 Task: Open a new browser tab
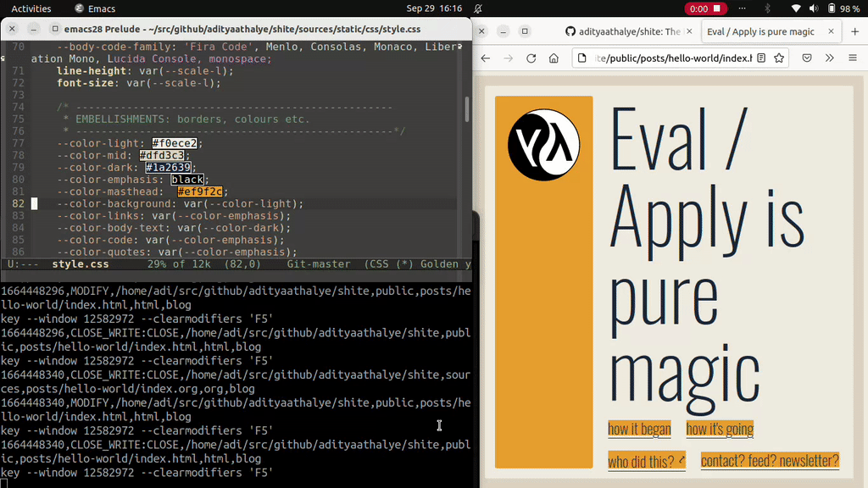click(x=854, y=31)
